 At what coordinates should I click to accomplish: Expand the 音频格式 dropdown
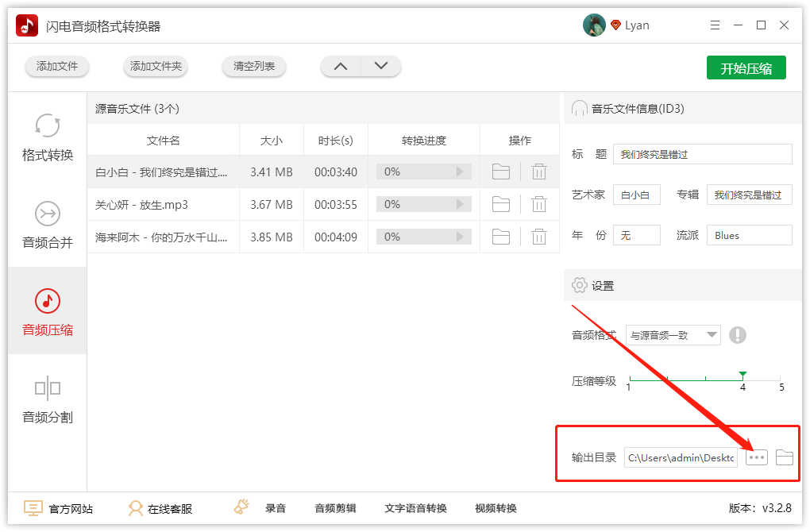(x=673, y=335)
